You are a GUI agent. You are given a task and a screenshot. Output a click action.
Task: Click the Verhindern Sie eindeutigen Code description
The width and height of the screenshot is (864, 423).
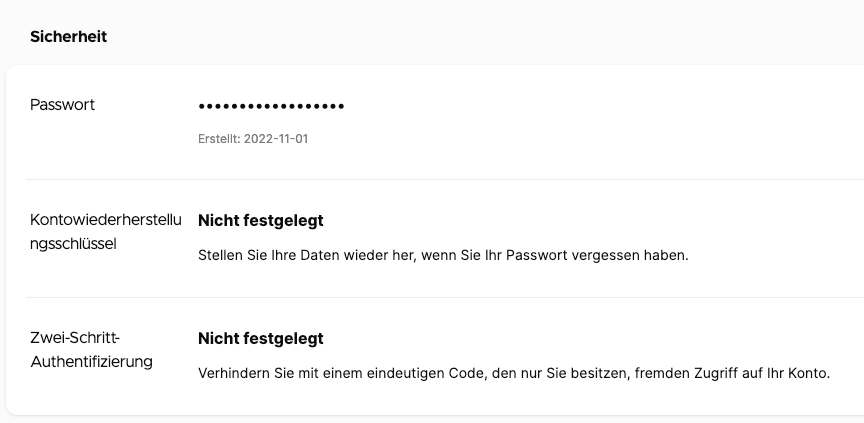(514, 373)
